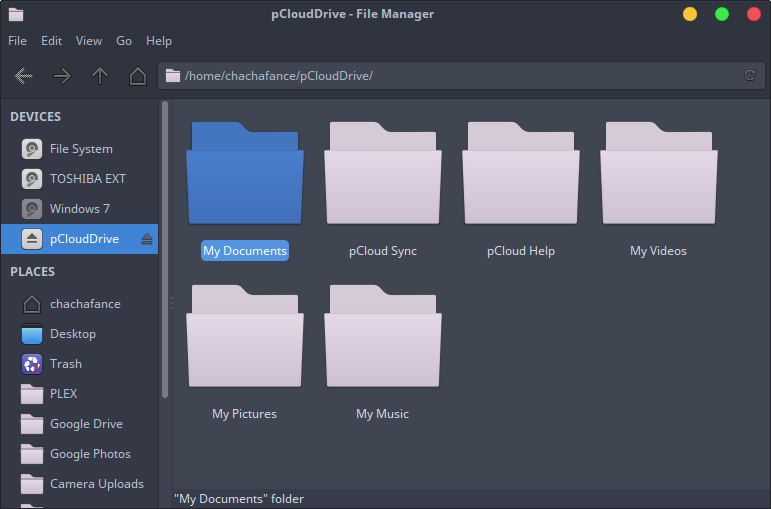Open the File menu
This screenshot has width=771, height=509.
[17, 41]
